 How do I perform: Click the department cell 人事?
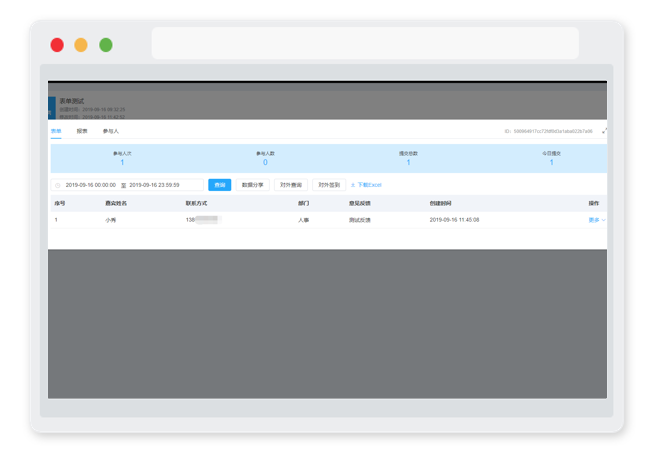click(x=303, y=220)
